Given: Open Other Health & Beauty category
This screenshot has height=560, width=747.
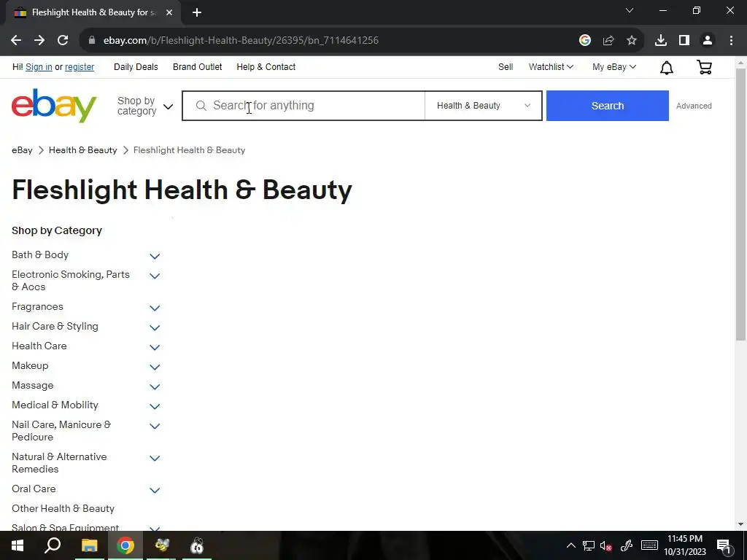Looking at the screenshot, I should (63, 508).
